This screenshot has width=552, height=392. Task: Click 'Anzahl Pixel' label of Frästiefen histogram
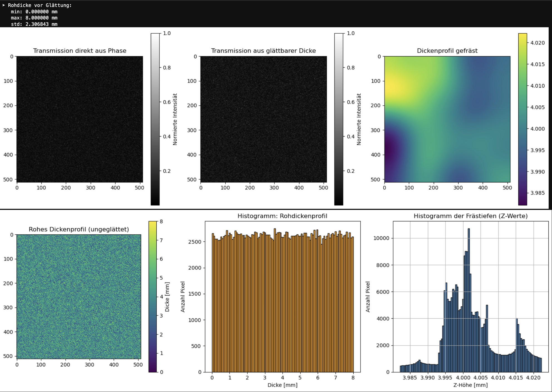[368, 297]
